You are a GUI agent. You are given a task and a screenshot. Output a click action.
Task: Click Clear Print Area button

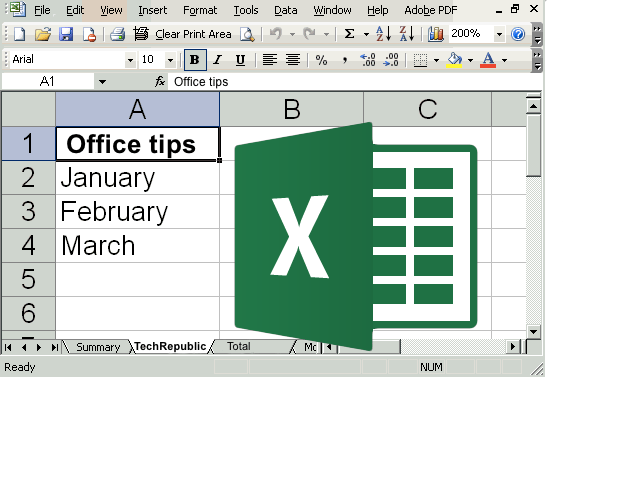coord(193,34)
